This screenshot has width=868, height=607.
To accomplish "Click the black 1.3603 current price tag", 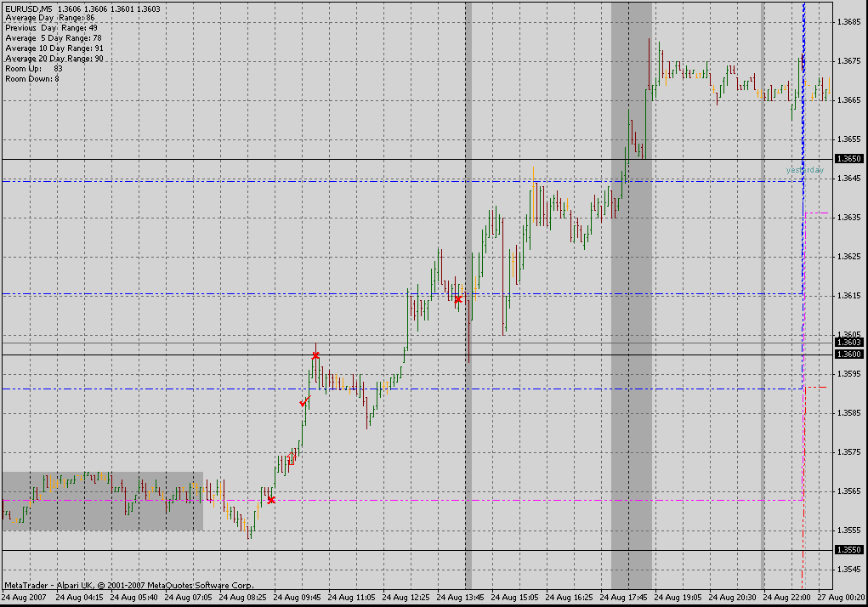I will pos(848,343).
